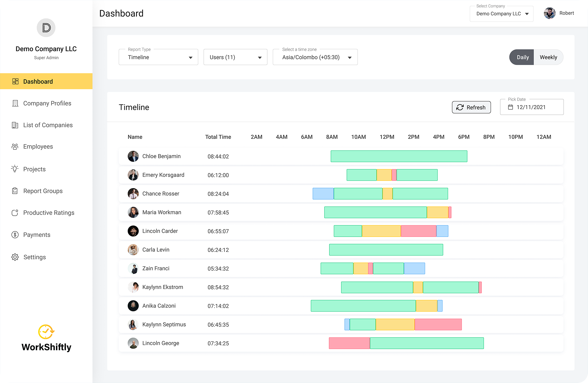Expand the Users (11) dropdown

(x=235, y=57)
